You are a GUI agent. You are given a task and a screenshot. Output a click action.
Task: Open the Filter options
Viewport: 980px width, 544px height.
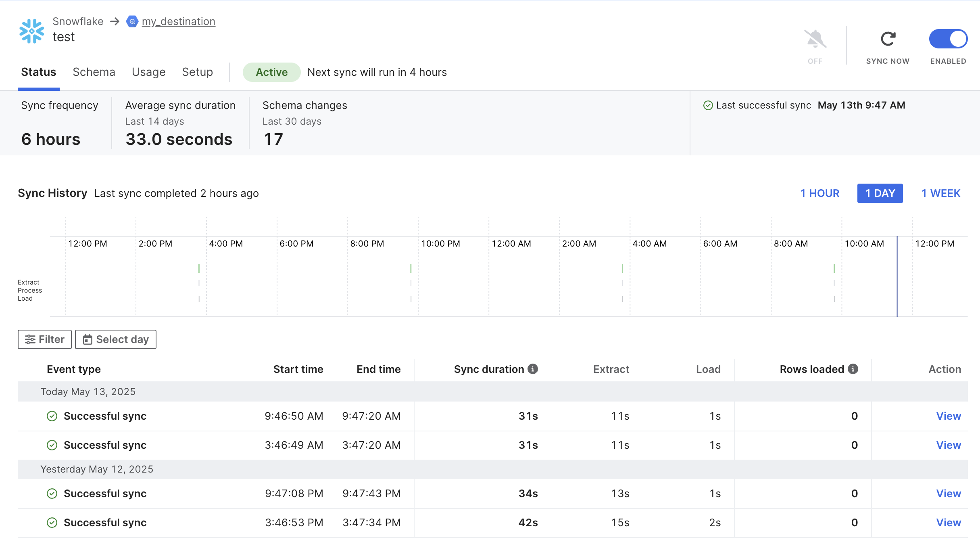(x=45, y=339)
